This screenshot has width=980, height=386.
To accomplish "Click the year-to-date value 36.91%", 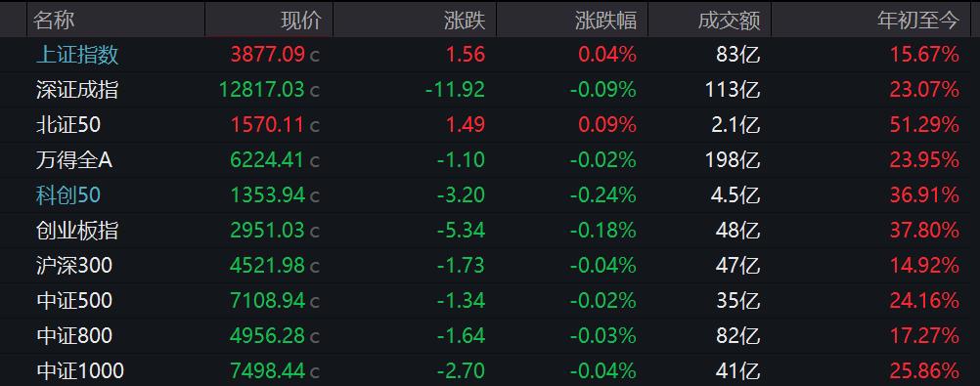I will click(x=925, y=195).
